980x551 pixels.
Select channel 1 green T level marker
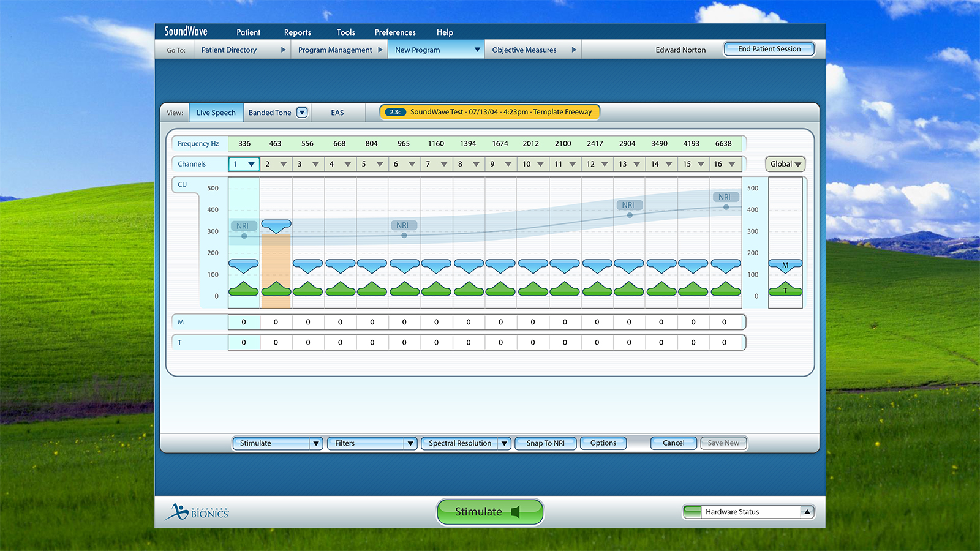point(244,289)
